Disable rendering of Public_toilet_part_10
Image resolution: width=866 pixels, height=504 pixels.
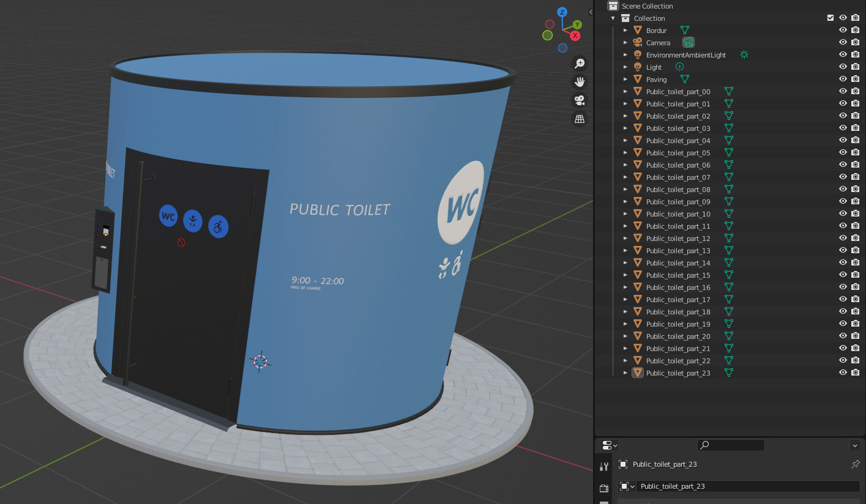click(x=856, y=214)
